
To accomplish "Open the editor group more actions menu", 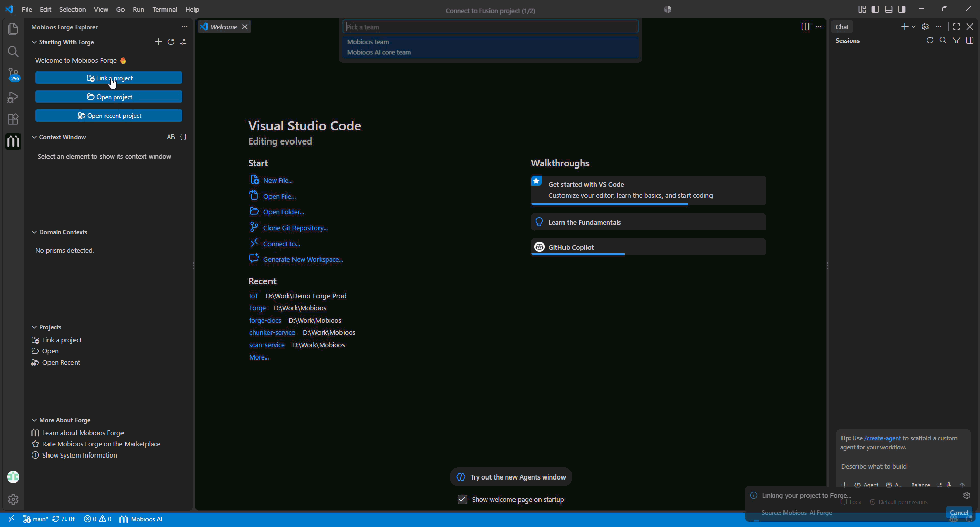I will pyautogui.click(x=819, y=27).
